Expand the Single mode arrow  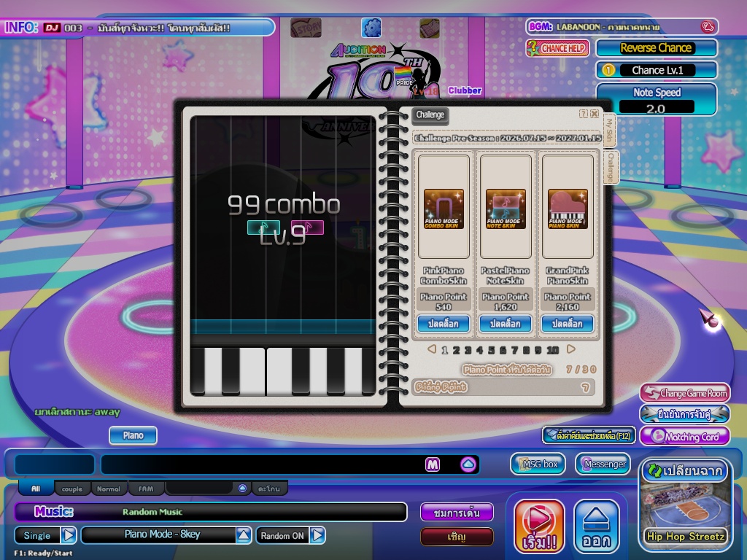[x=68, y=535]
